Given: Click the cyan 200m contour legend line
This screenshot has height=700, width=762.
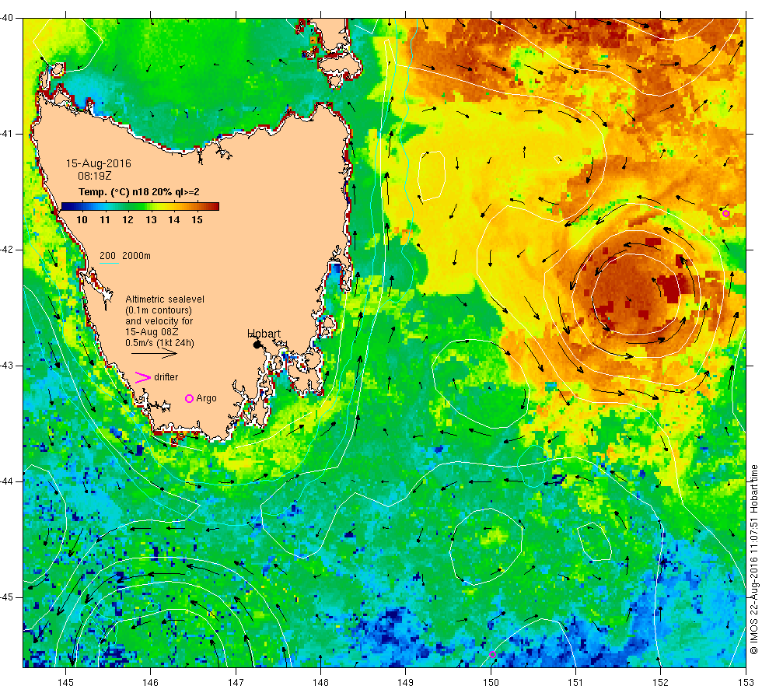Looking at the screenshot, I should 110,264.
